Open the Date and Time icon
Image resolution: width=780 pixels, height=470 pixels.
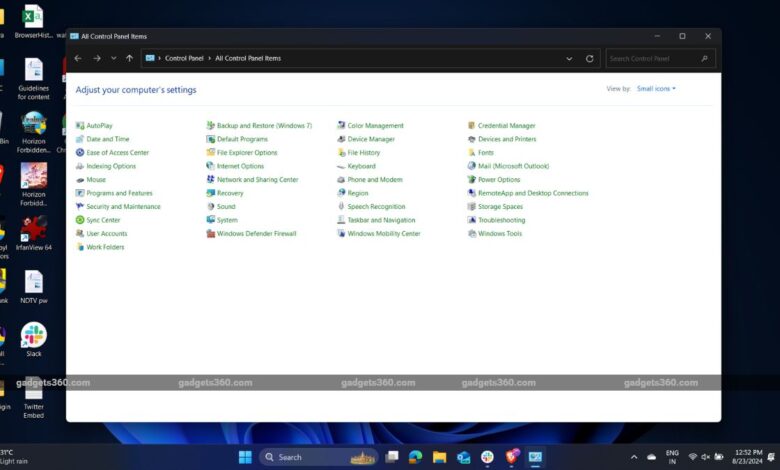click(80, 139)
